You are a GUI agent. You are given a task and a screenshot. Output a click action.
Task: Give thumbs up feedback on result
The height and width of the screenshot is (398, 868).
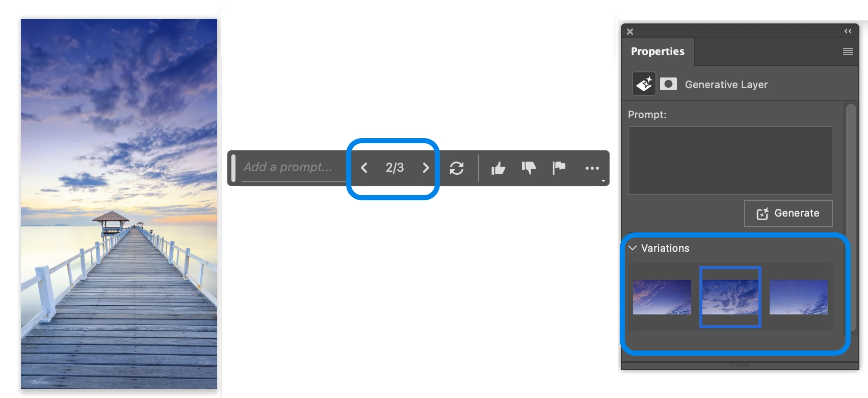click(x=498, y=168)
